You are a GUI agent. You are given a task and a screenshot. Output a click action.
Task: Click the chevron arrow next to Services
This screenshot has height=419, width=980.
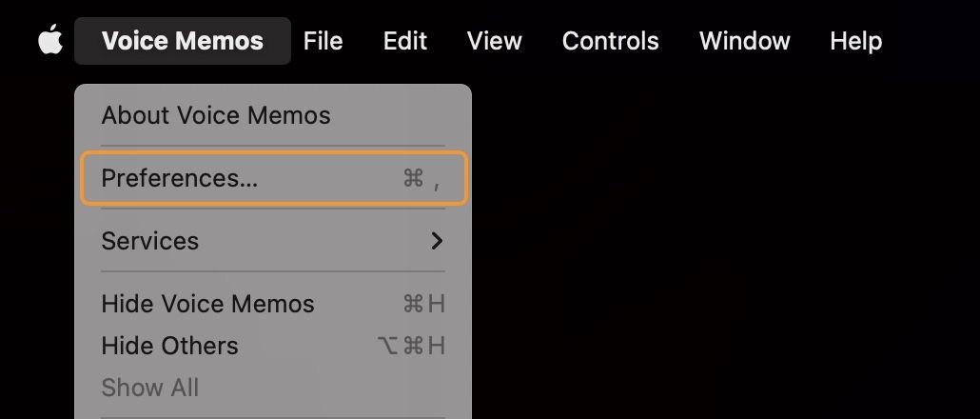click(437, 241)
